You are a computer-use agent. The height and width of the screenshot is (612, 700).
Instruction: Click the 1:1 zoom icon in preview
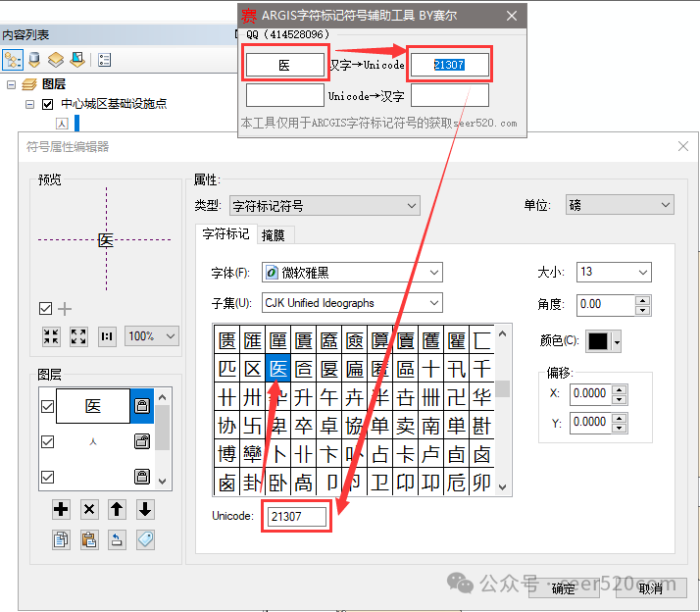(107, 336)
